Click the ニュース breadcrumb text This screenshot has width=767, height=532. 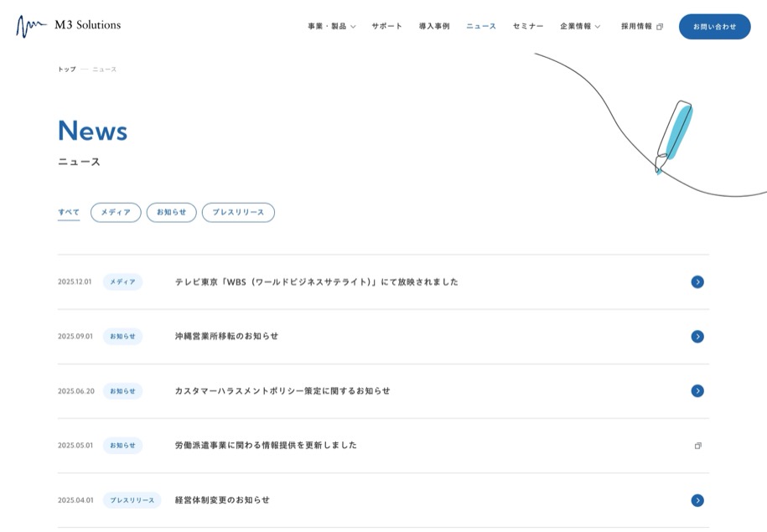point(105,70)
